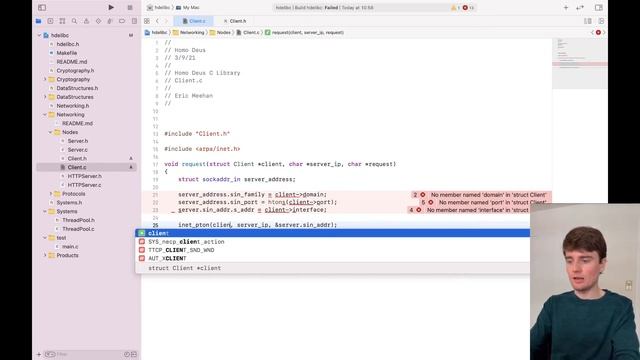Screen dimensions: 640x360
Task: Click hdelibc in the jump bar
Action: click(x=156, y=32)
